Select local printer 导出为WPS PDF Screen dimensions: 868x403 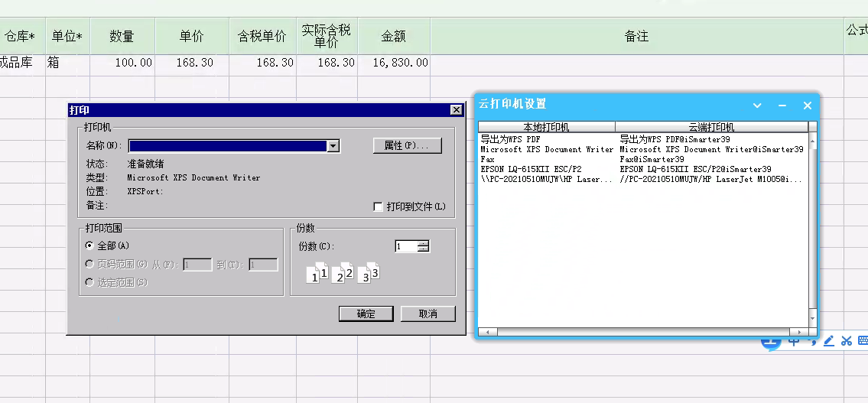510,139
